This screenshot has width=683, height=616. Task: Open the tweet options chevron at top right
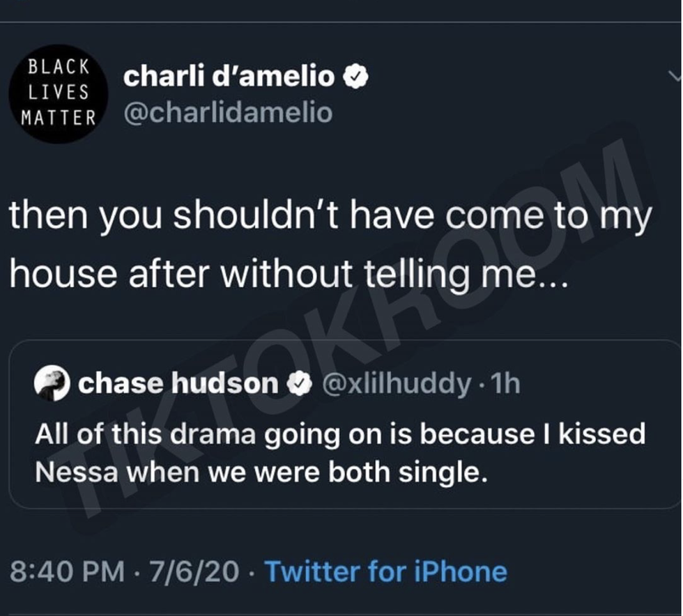(673, 77)
